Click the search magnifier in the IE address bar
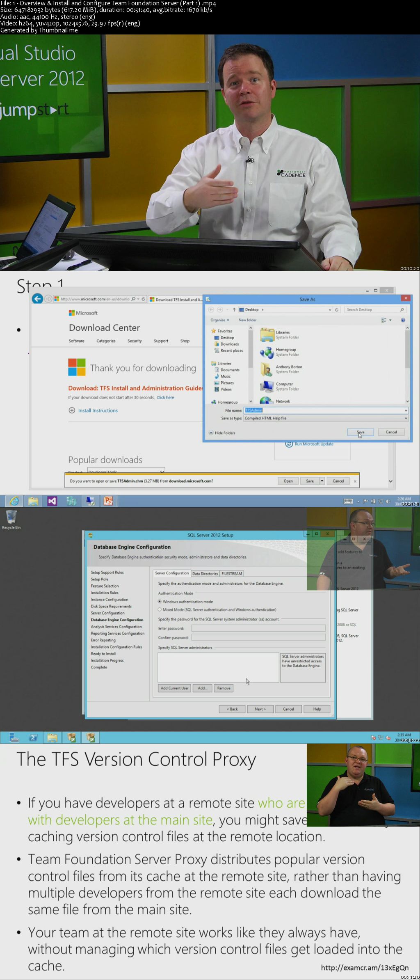The width and height of the screenshot is (420, 980). pyautogui.click(x=133, y=299)
